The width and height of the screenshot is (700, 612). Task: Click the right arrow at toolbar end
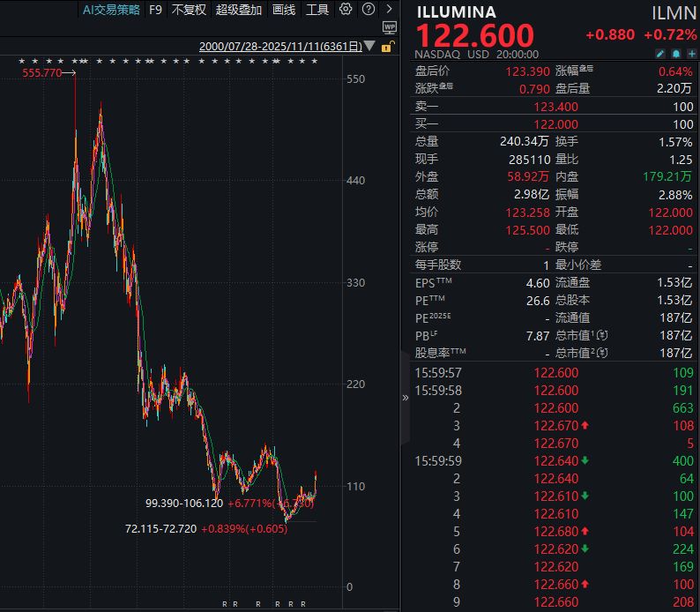pos(389,10)
